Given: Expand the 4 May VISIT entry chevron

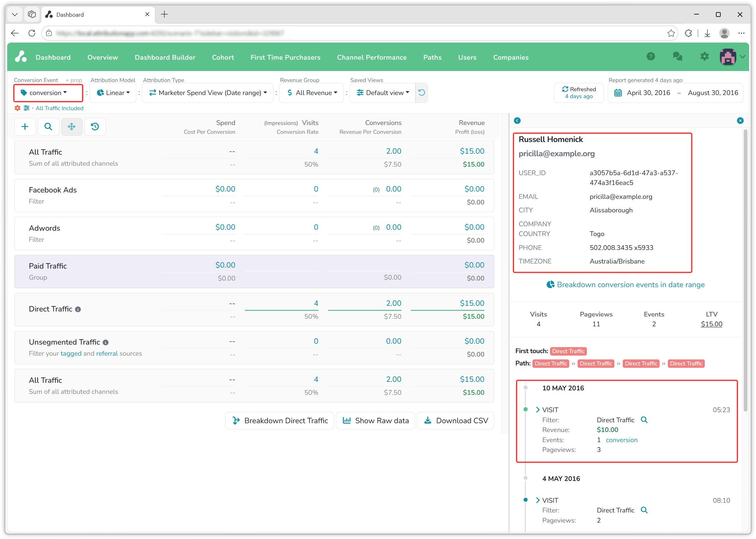Looking at the screenshot, I should pos(538,500).
